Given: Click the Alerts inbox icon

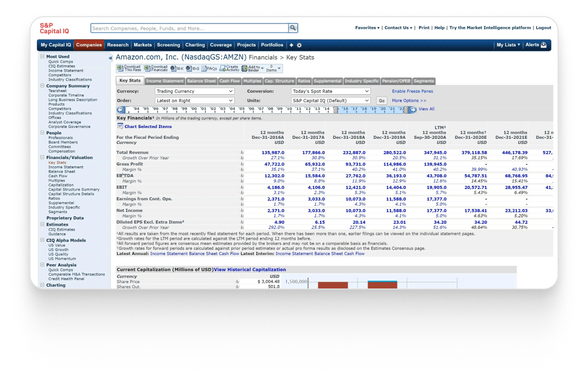Looking at the screenshot, I should tap(543, 45).
